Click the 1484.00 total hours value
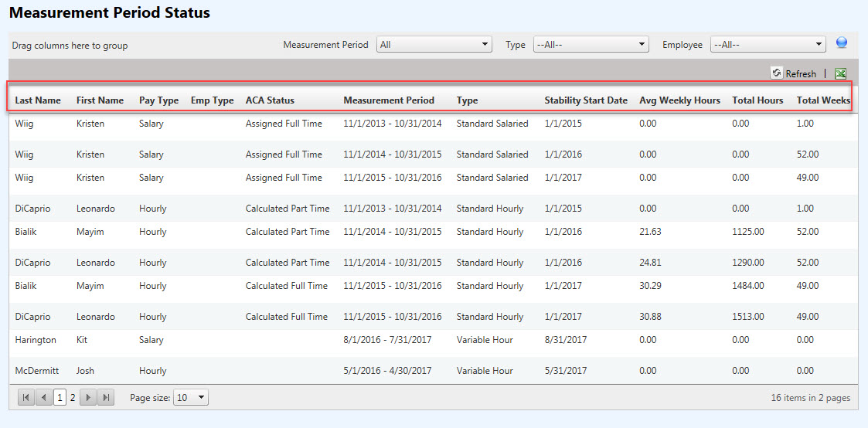This screenshot has width=868, height=428. click(x=748, y=286)
